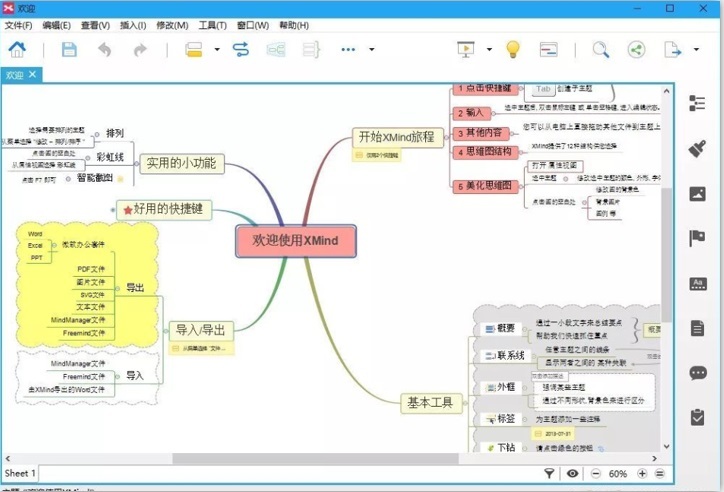Viewport: 724px width, 492px height.
Task: Select the 好用的快捷键 topic
Action: 164,210
